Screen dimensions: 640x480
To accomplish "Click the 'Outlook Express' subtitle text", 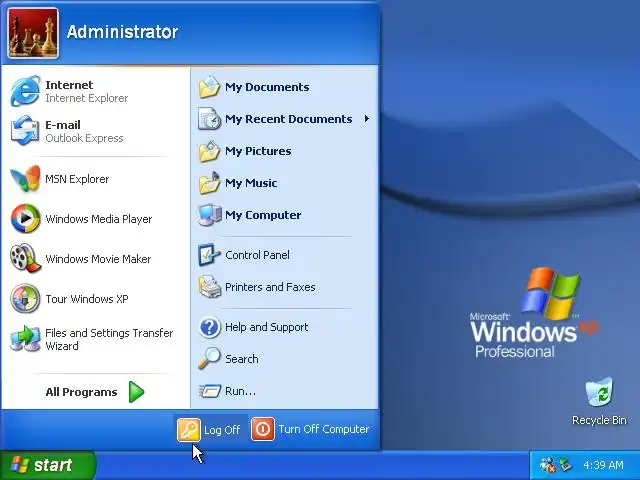I will coord(84,138).
